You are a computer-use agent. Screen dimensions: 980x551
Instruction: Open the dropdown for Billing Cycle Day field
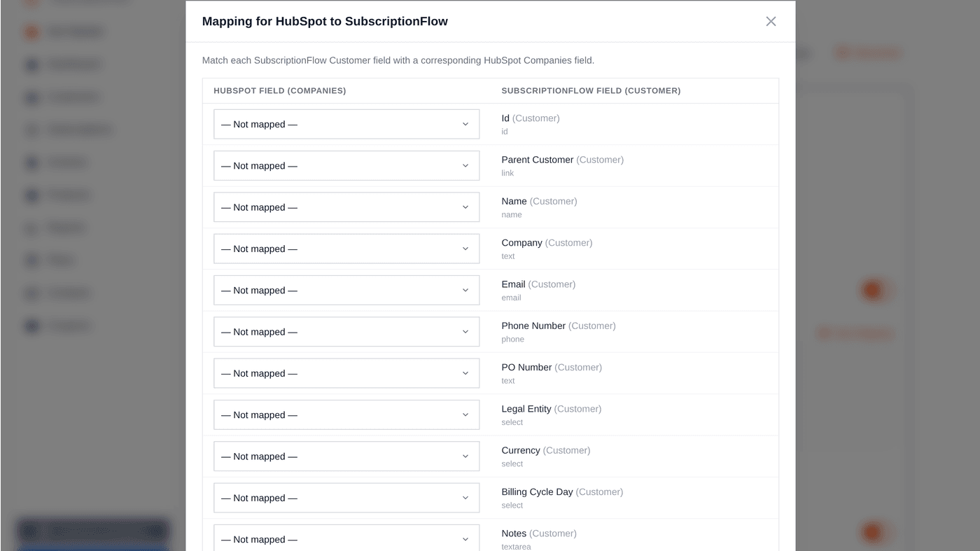click(346, 498)
